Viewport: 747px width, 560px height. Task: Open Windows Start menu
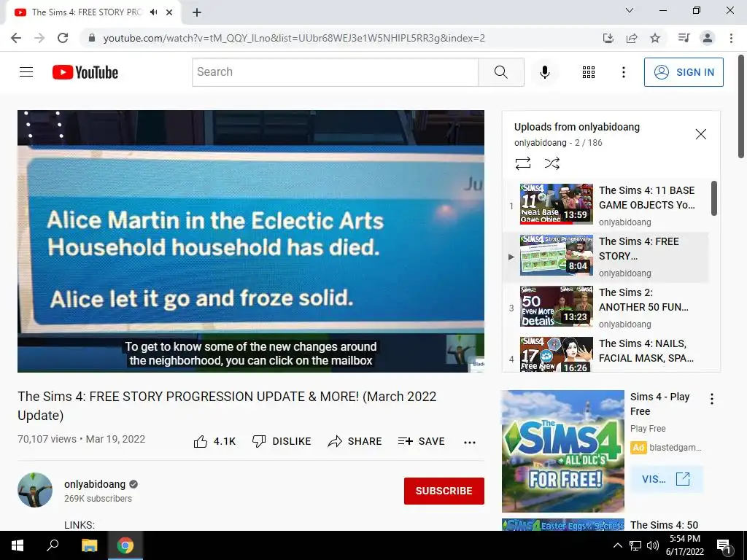pos(18,545)
